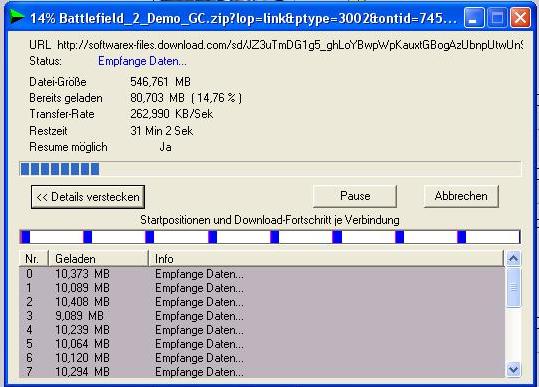Click the overall download progress bar

(x=270, y=169)
